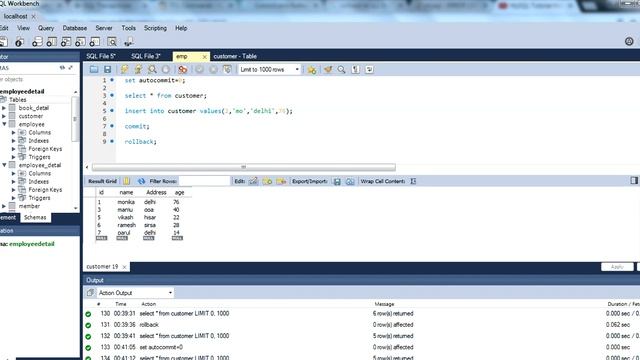The height and width of the screenshot is (360, 640).
Task: Switch to Schemas tab in navigator
Action: point(35,218)
